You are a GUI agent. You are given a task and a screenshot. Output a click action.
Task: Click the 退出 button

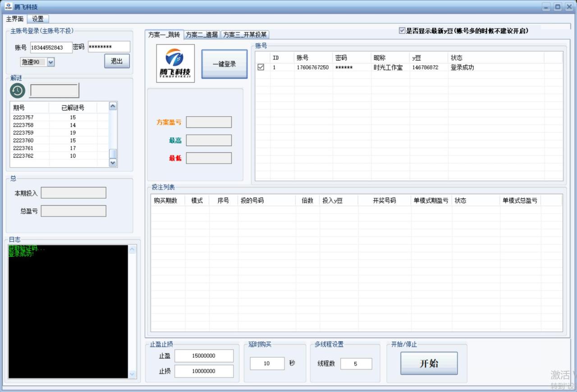(117, 61)
